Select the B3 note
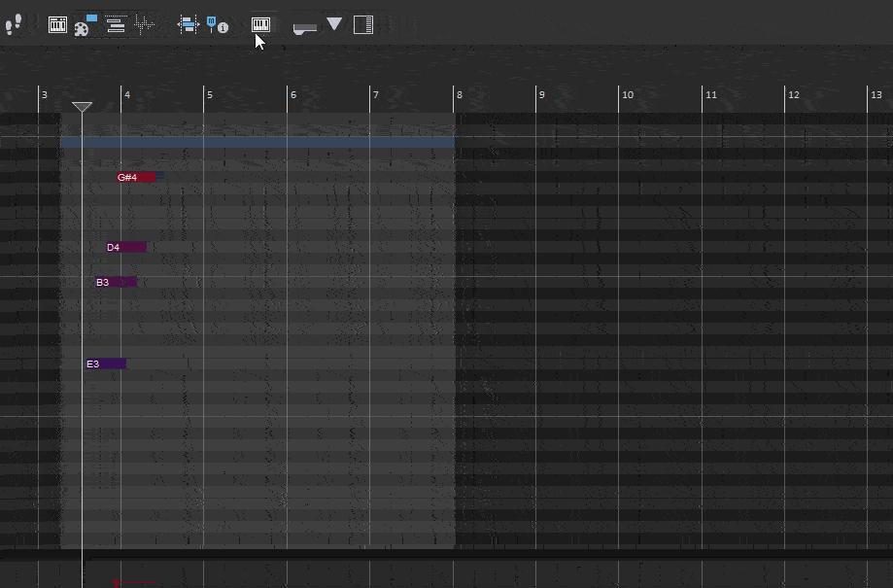Viewport: 893px width, 588px height. point(117,282)
